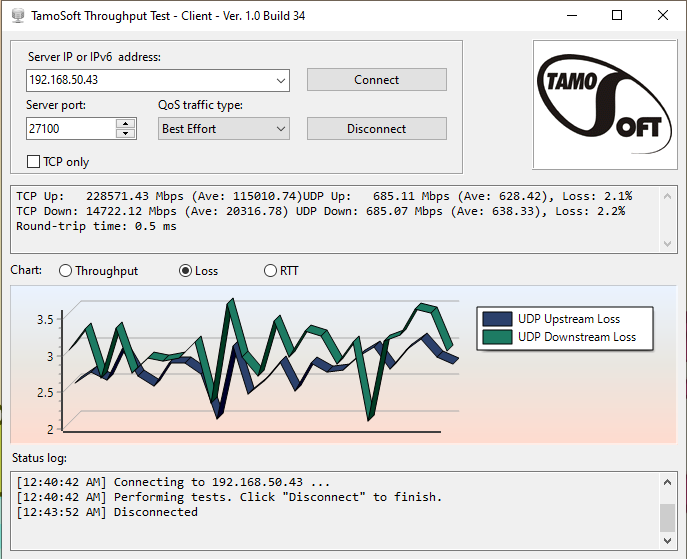The height and width of the screenshot is (559, 687).
Task: Select the Throughput chart radio button
Action: pyautogui.click(x=66, y=271)
